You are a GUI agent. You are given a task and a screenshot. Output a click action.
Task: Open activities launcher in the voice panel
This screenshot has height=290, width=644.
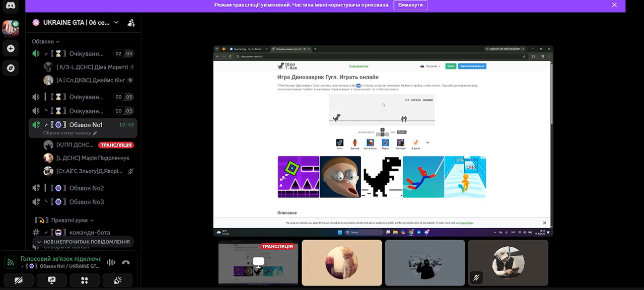click(85, 280)
